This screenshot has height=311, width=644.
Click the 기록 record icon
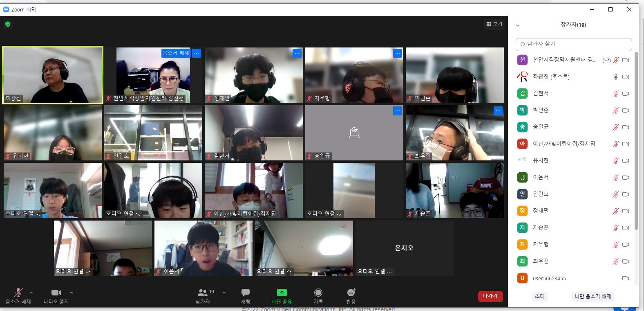[318, 293]
